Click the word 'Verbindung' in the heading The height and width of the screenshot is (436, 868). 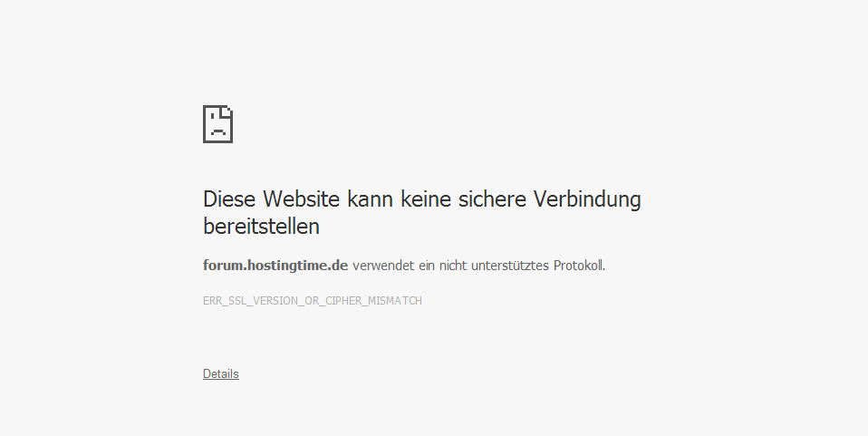point(587,199)
